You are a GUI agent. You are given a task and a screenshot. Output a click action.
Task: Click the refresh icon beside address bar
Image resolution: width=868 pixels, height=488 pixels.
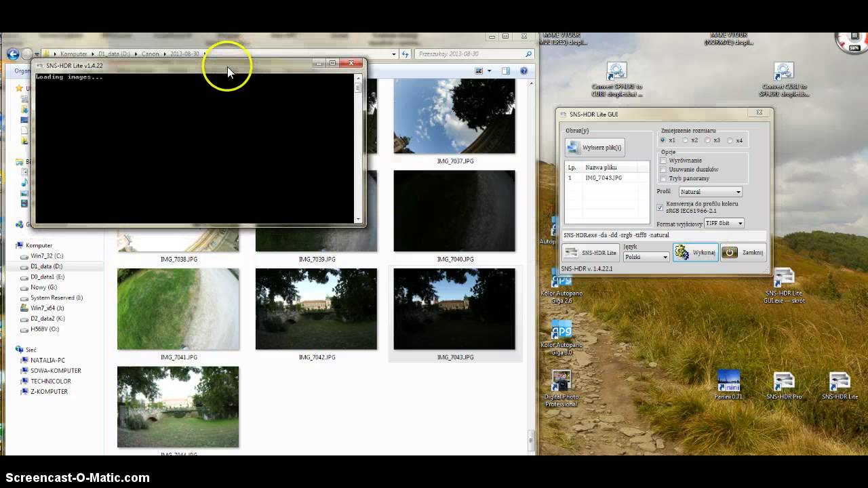click(x=405, y=54)
